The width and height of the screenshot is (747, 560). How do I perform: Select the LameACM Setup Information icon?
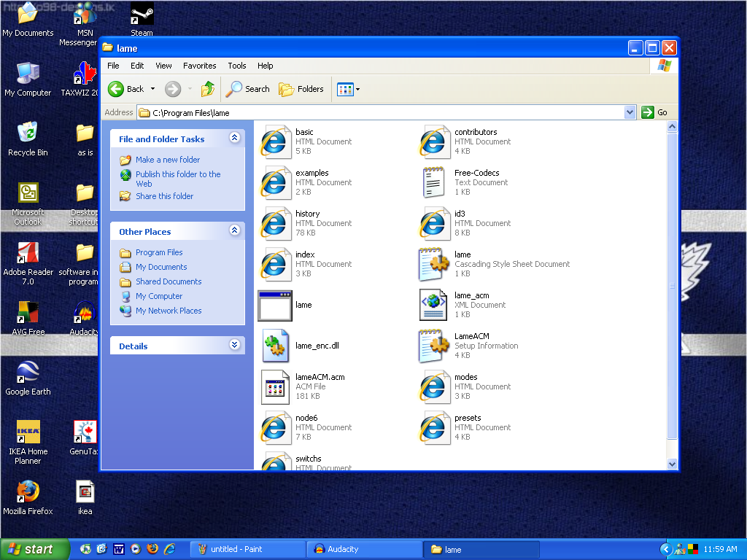click(x=433, y=346)
